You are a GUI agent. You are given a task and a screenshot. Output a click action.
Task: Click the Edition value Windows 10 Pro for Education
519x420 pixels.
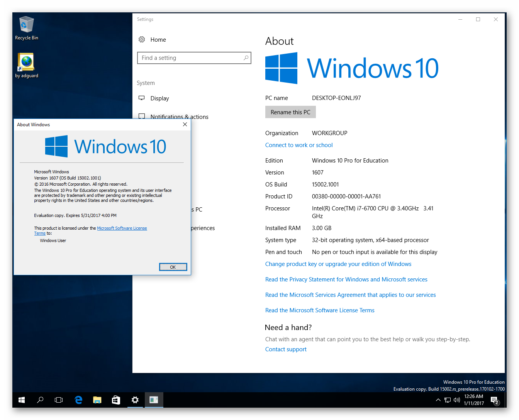coord(350,161)
